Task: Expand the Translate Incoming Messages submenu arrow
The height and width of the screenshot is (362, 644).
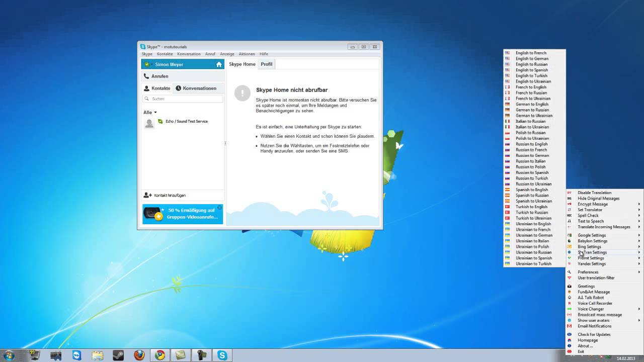Action: [x=639, y=227]
